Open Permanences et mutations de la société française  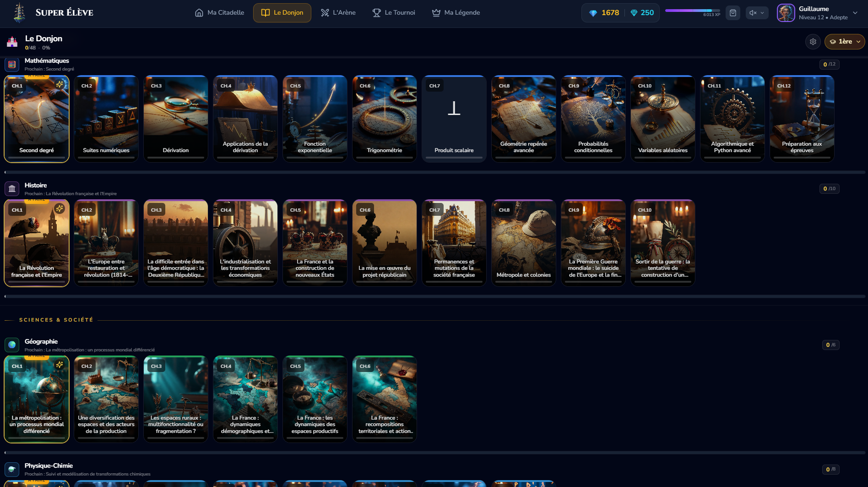(x=454, y=243)
